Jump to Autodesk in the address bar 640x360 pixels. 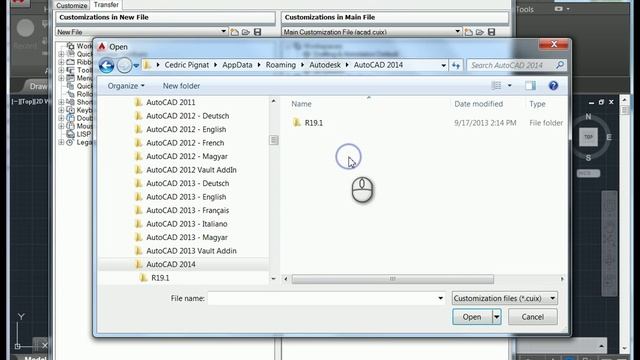click(x=325, y=65)
